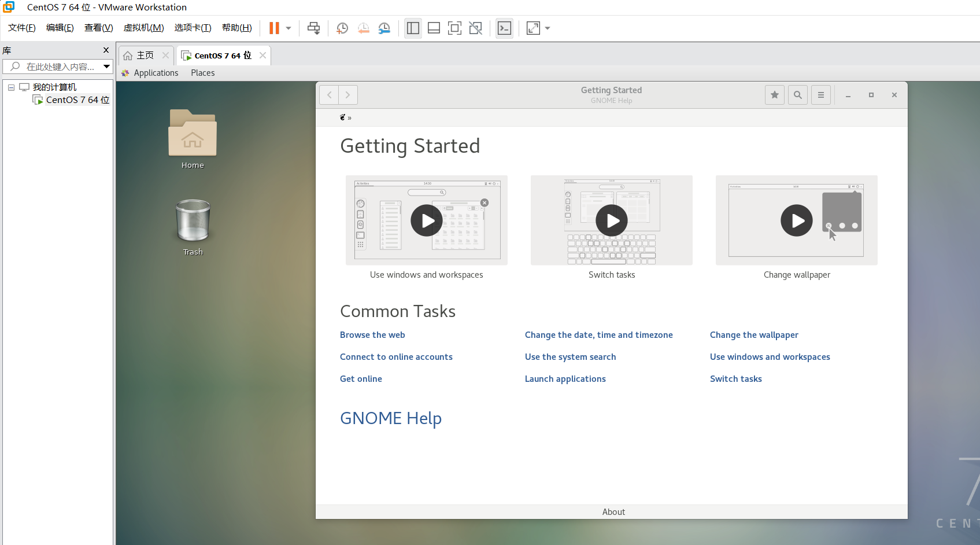This screenshot has width=980, height=545.
Task: Click the stretch guest display icon
Action: pyautogui.click(x=533, y=28)
